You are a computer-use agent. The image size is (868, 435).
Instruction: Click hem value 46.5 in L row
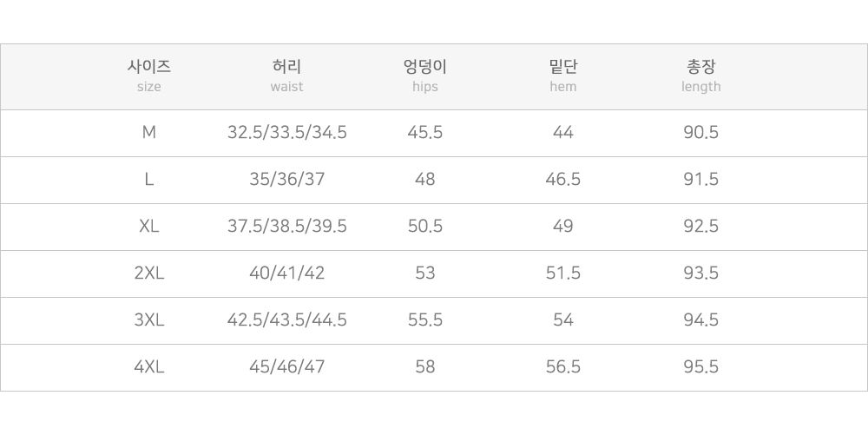pyautogui.click(x=563, y=180)
